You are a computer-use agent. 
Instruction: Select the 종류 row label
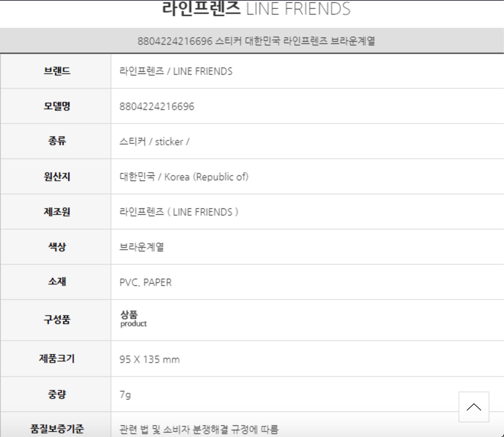coord(57,141)
